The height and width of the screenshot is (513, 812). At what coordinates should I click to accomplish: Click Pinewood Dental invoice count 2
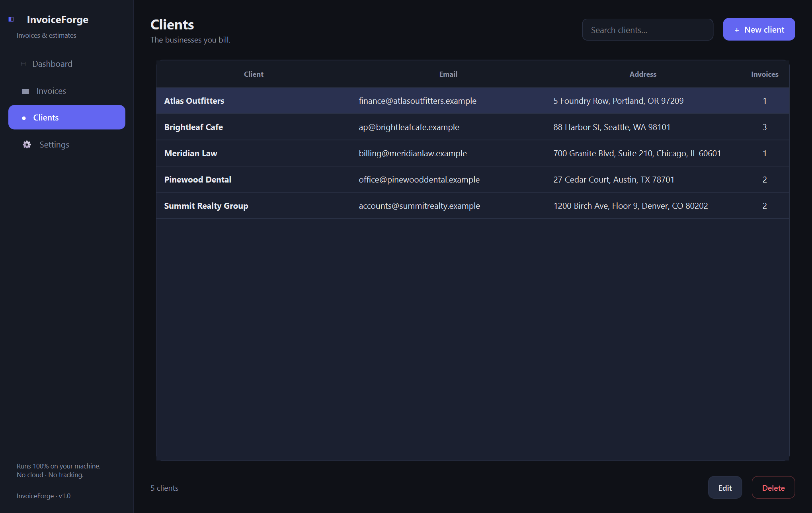765,180
